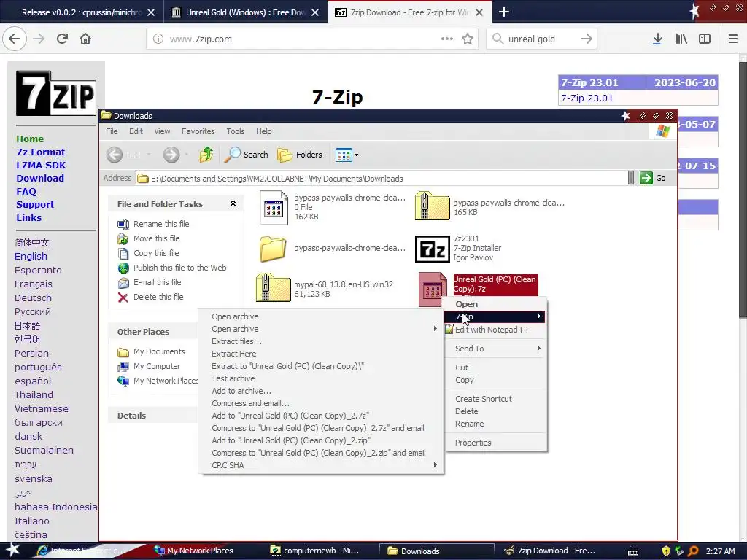747x560 pixels.
Task: Collapse the File and Folder Tasks panel
Action: 233,203
